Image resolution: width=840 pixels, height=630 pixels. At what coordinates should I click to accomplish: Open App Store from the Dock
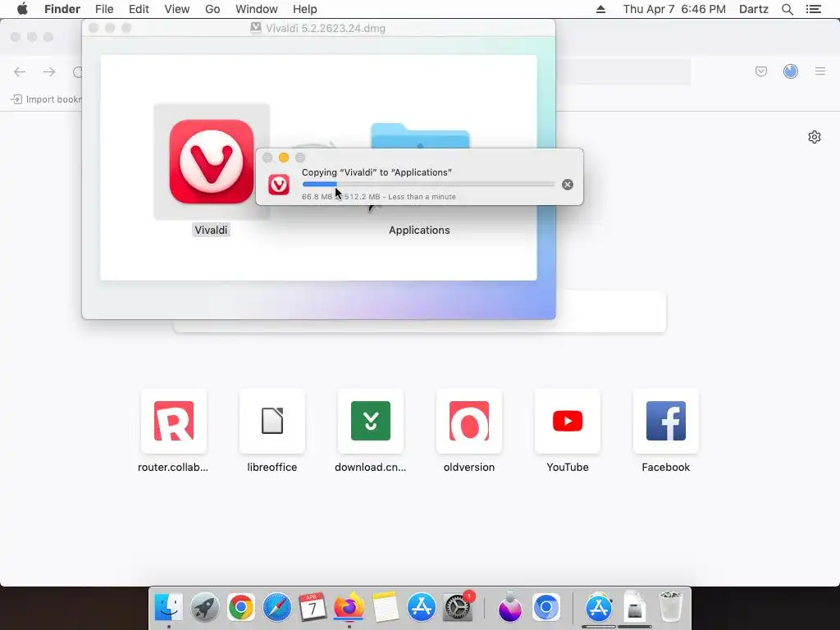pos(422,608)
